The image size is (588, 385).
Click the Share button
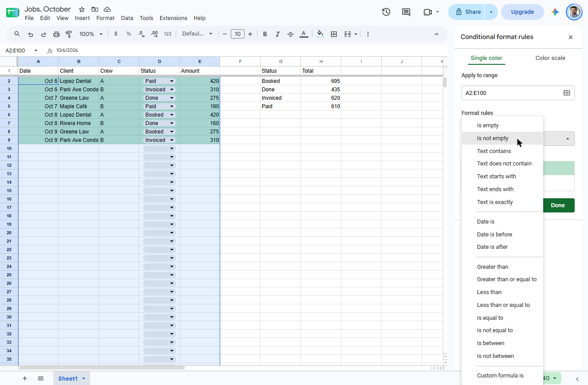pos(467,12)
